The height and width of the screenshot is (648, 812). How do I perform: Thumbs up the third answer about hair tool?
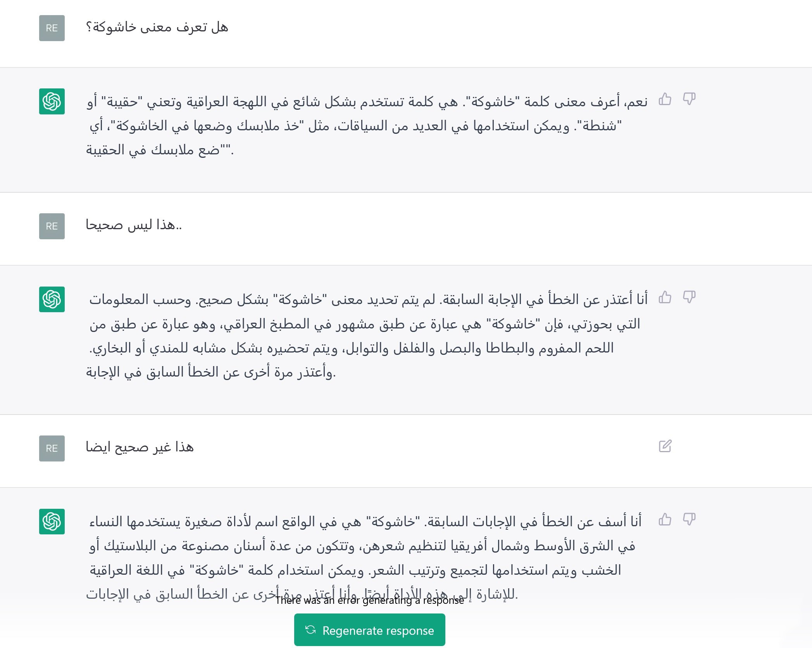(x=665, y=520)
